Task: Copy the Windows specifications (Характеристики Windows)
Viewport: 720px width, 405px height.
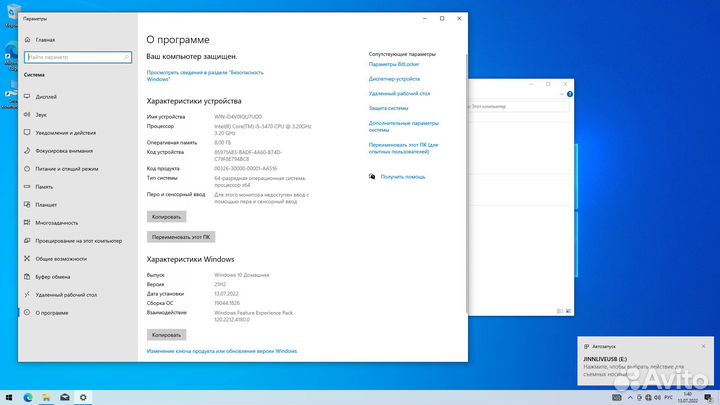Action: (166, 335)
